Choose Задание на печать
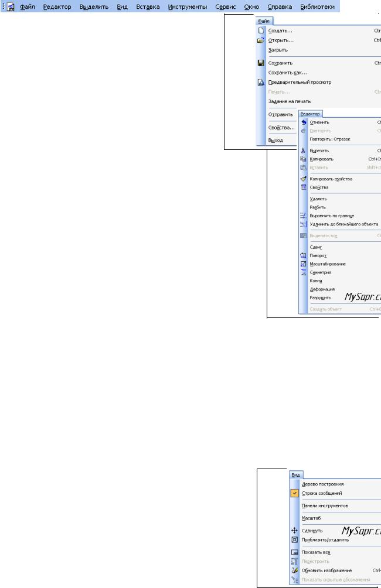The image size is (381, 588). click(290, 101)
